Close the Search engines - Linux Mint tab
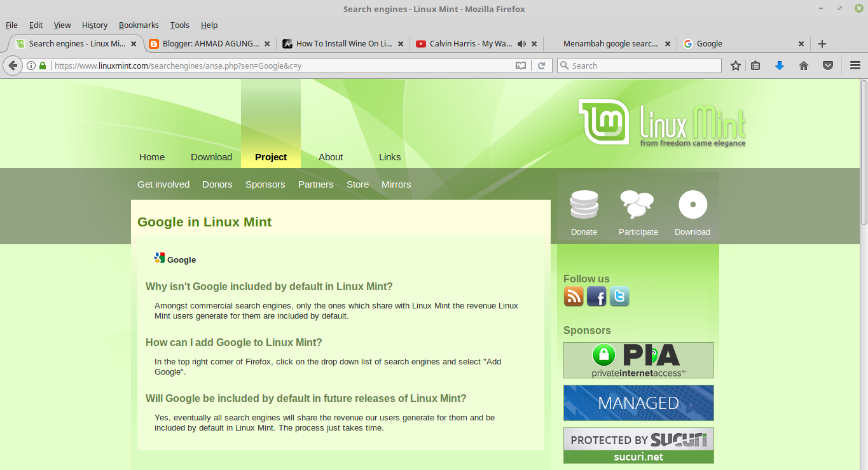The height and width of the screenshot is (470, 868). click(x=134, y=44)
